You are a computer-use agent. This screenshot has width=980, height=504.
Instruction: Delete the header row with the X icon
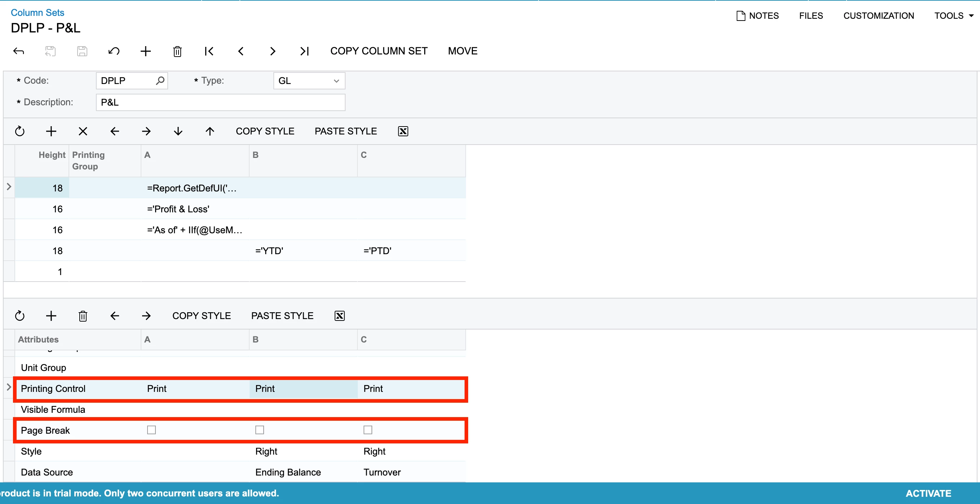(x=83, y=131)
